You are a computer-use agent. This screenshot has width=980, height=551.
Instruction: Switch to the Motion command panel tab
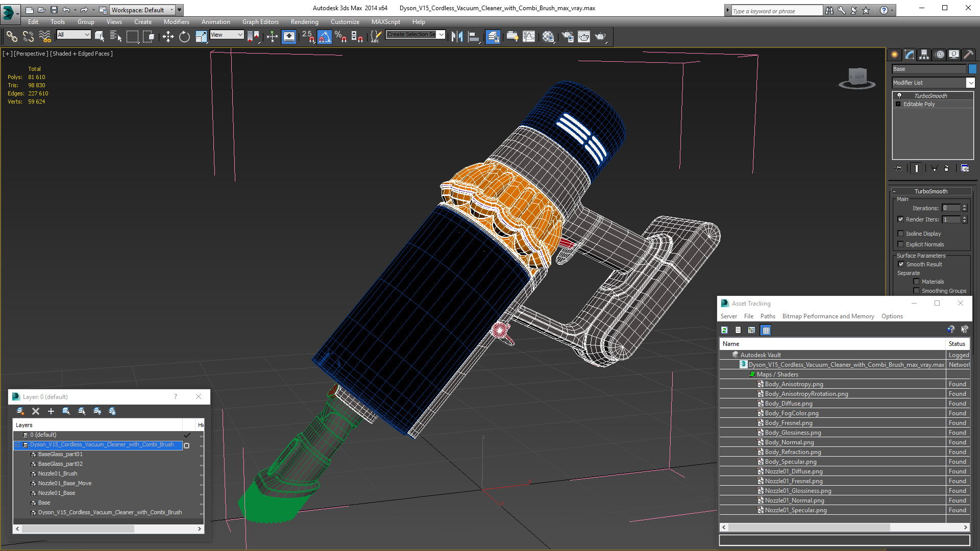pos(939,55)
